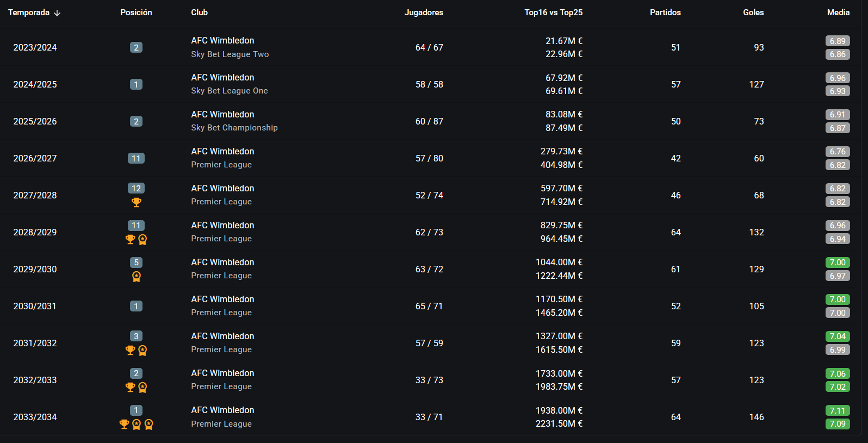The height and width of the screenshot is (443, 868).
Task: Click position badge 12 for season 2027/2028
Action: tap(136, 188)
